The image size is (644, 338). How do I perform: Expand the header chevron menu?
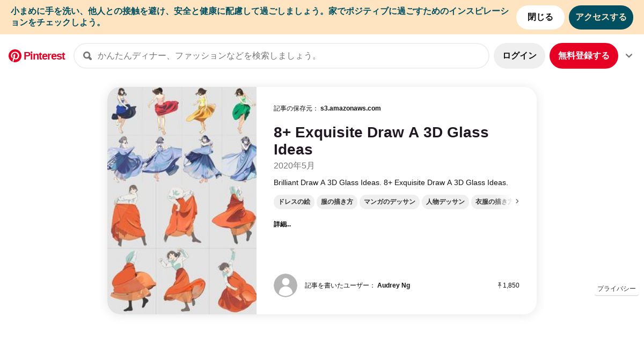(629, 56)
